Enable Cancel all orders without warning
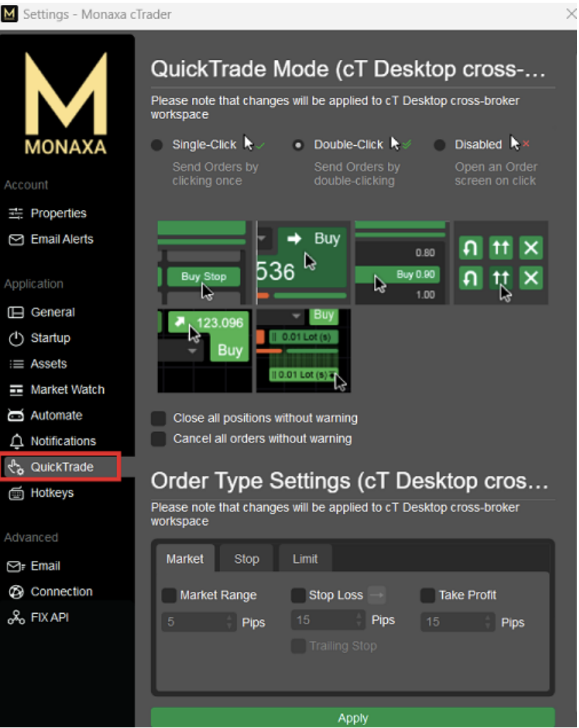The width and height of the screenshot is (579, 728). 159,439
